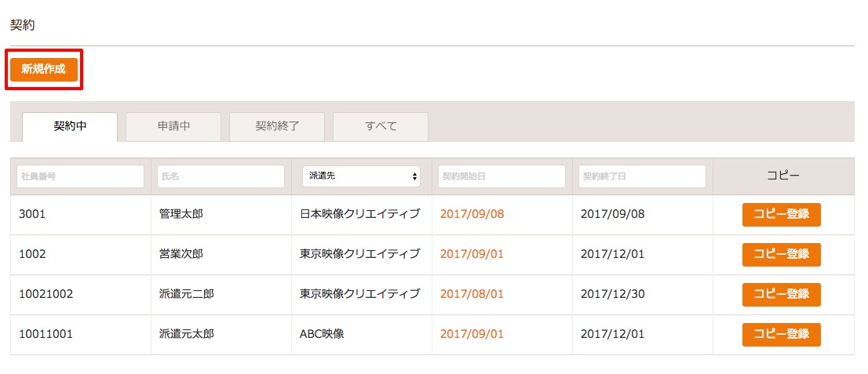
Task: Open 営業次郎's 2017/09/01 start date link
Action: point(472,254)
